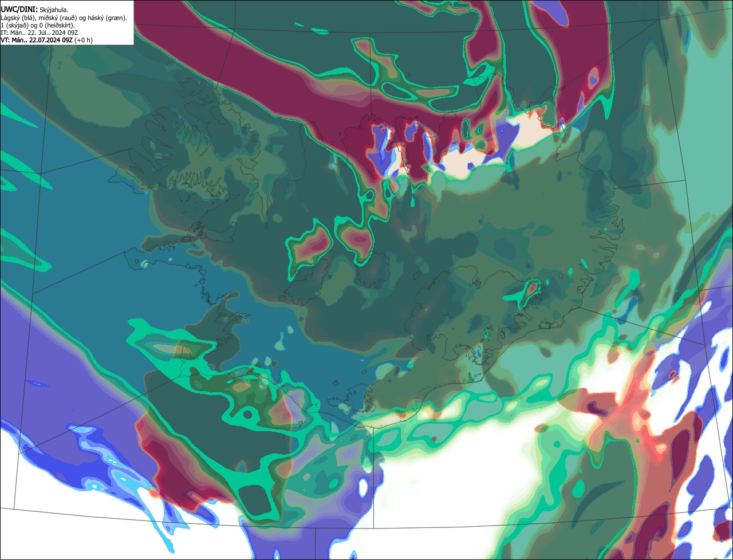Click the "UWC/DINI: Skýjahula." title line
733x560 pixels.
point(34,9)
